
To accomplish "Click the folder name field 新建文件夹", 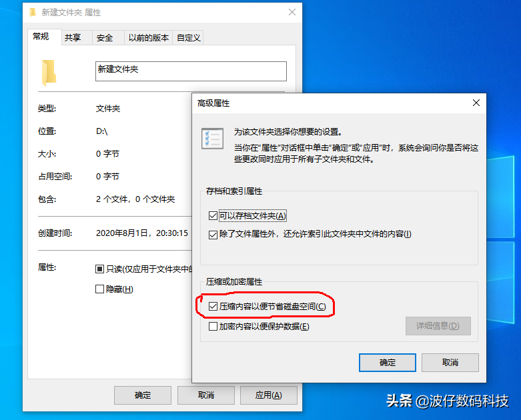I will 191,71.
